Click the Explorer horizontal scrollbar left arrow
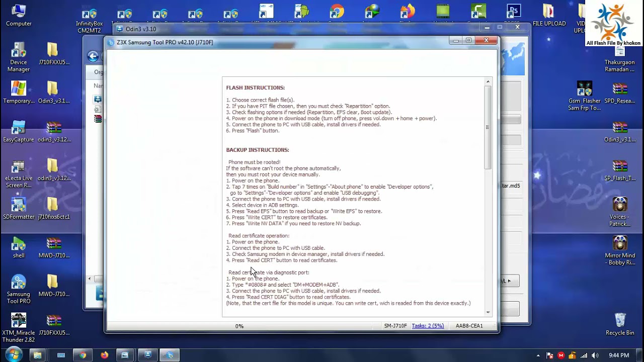This screenshot has width=644, height=362. (90, 279)
